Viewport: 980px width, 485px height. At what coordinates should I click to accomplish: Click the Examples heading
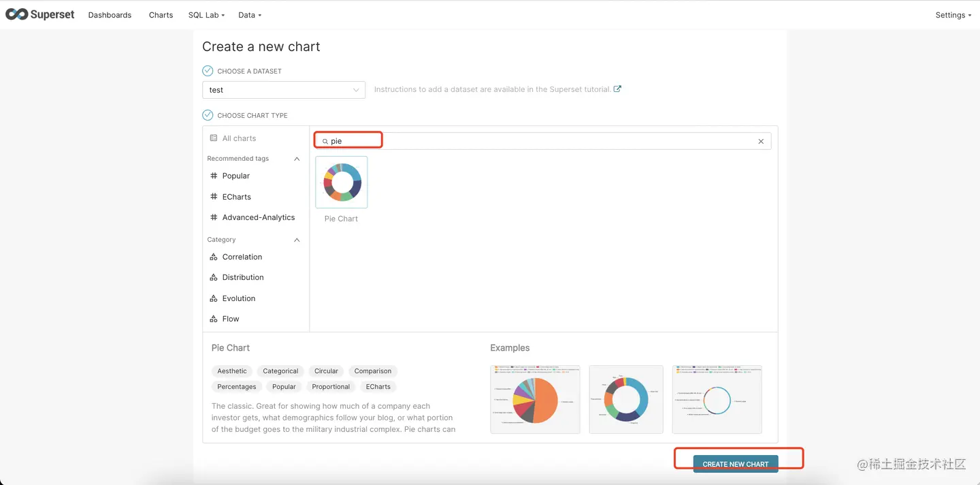pos(510,348)
